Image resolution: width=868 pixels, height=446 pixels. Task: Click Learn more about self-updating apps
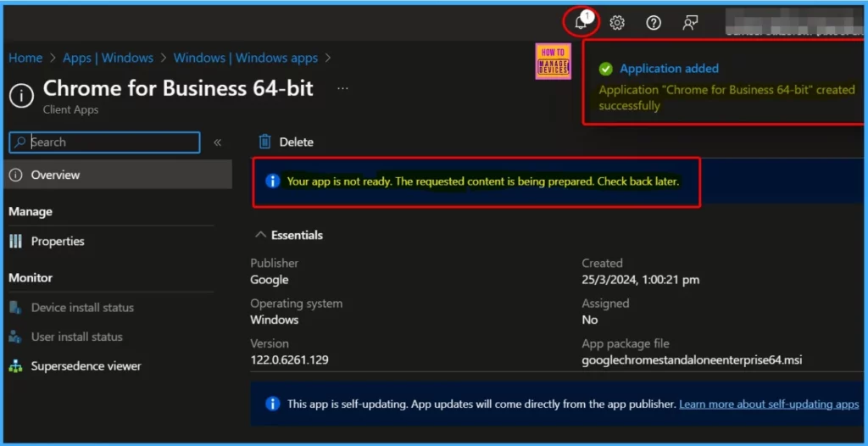[x=769, y=404]
